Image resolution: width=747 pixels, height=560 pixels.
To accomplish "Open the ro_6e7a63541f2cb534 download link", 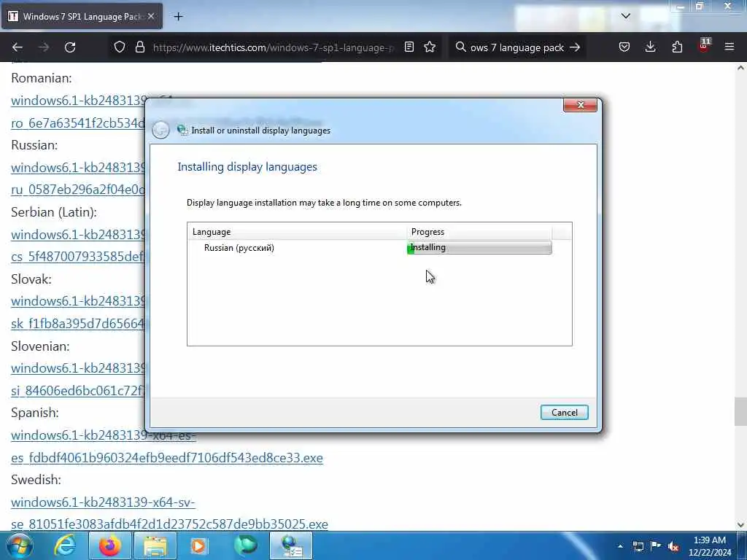I will 77,122.
